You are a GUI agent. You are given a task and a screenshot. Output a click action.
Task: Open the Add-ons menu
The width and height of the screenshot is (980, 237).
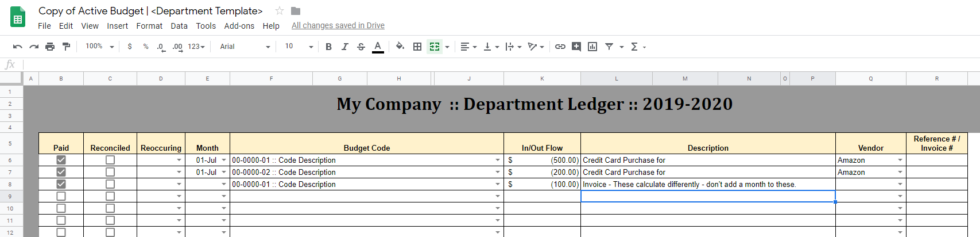click(x=239, y=26)
